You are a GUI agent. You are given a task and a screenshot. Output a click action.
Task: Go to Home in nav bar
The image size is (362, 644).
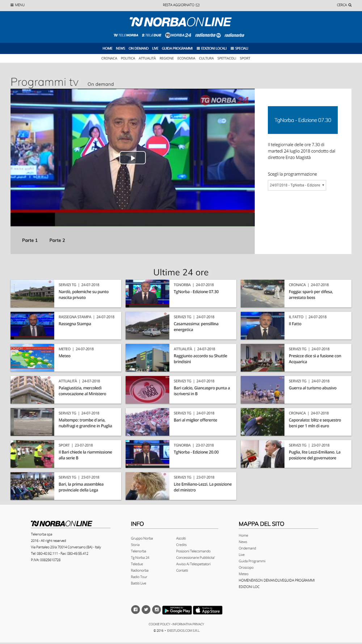coord(108,48)
